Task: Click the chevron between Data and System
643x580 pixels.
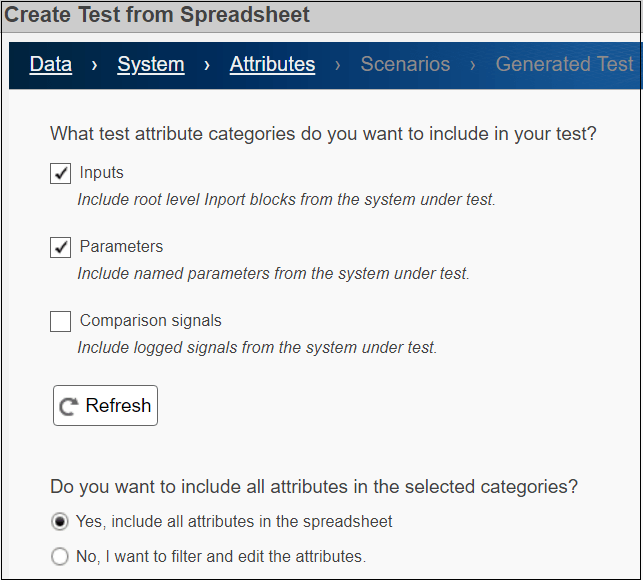Action: tap(94, 65)
